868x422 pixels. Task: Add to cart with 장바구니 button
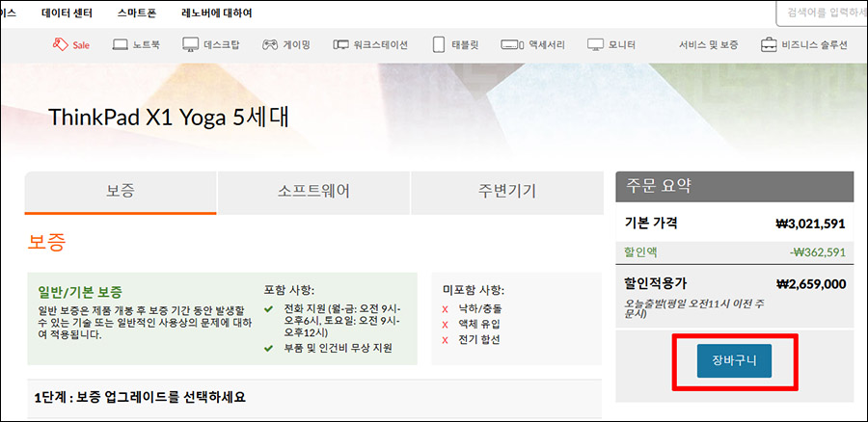pos(734,360)
